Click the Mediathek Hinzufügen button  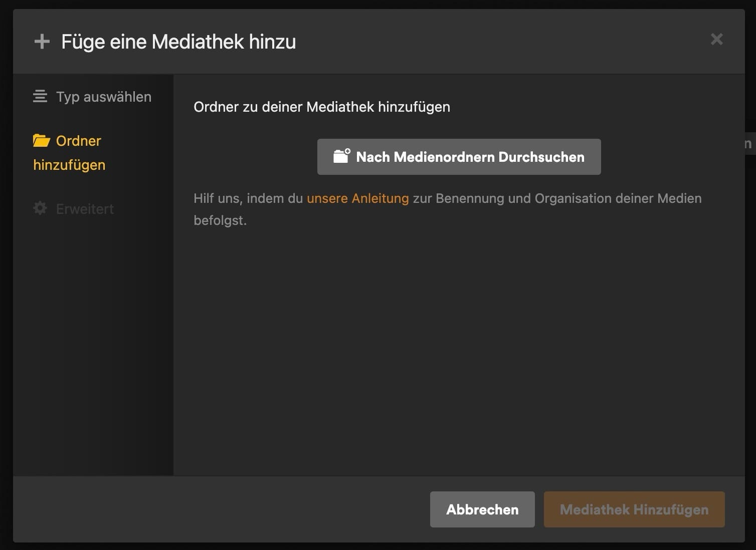[x=634, y=509]
